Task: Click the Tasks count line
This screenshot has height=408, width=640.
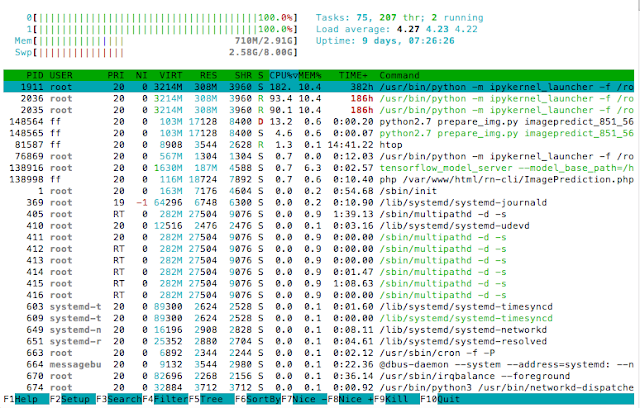Action: (400, 18)
